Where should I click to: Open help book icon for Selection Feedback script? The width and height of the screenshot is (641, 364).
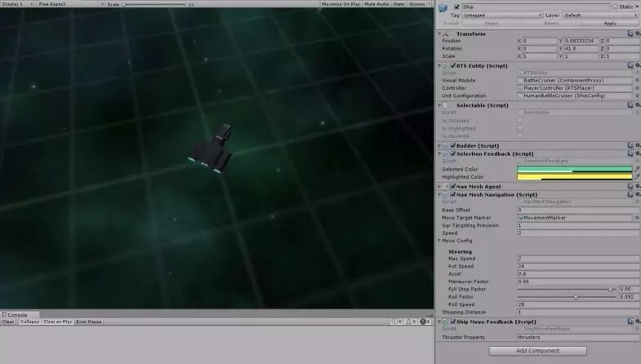click(x=630, y=153)
